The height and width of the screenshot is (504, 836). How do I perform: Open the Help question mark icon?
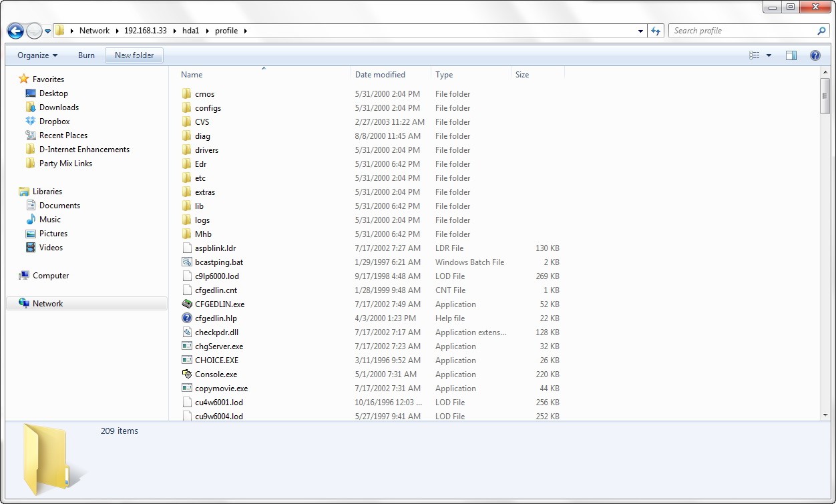coord(815,55)
